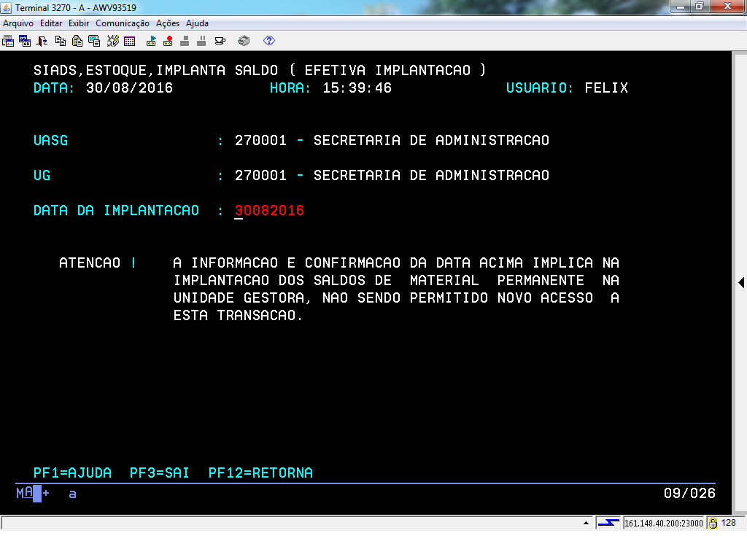The height and width of the screenshot is (560, 747).
Task: Click the Copy icon in the toolbar
Action: tap(61, 41)
